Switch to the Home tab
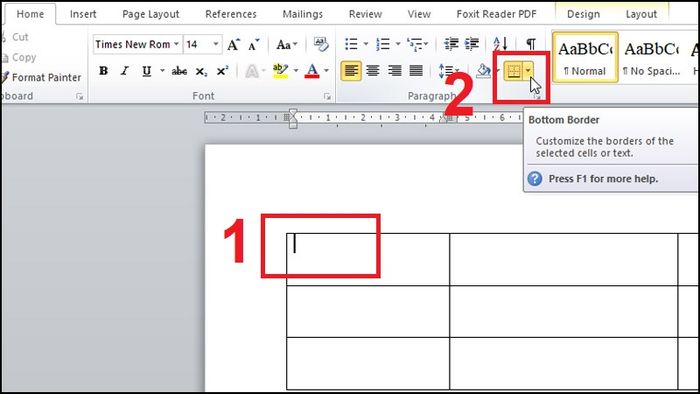This screenshot has width=700, height=394. click(x=30, y=14)
